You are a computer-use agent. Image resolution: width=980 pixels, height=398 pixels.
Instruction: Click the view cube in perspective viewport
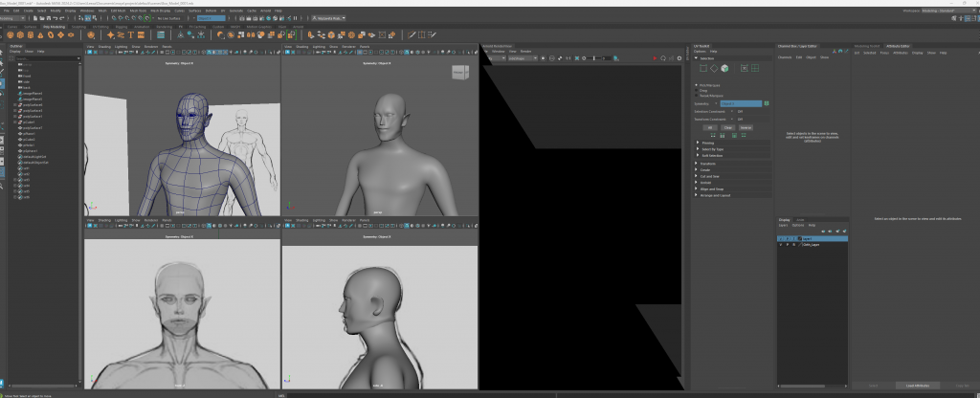click(459, 73)
